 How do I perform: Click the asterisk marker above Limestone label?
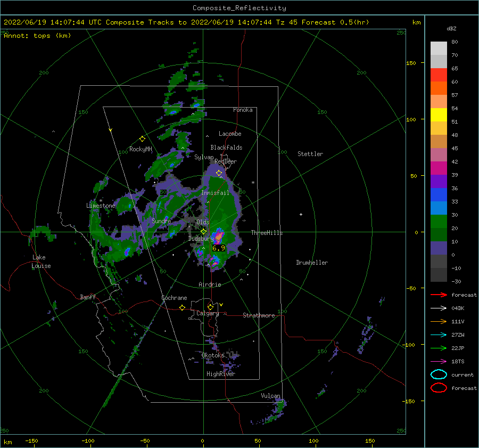pos(101,201)
